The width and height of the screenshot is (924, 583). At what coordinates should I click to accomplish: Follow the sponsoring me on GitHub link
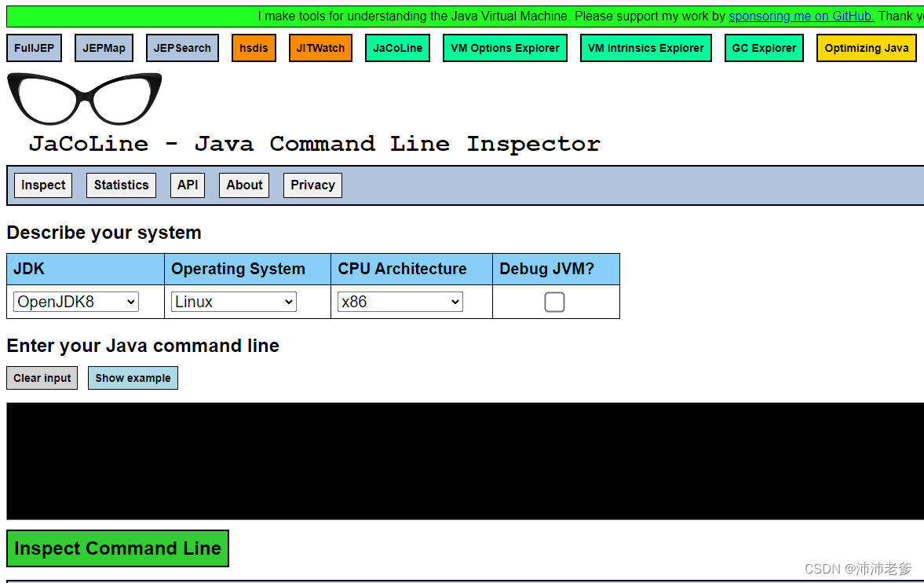tap(801, 16)
